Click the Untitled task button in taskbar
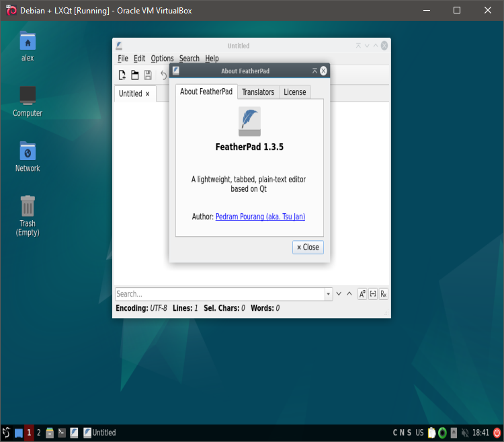The height and width of the screenshot is (442, 504). [x=99, y=433]
